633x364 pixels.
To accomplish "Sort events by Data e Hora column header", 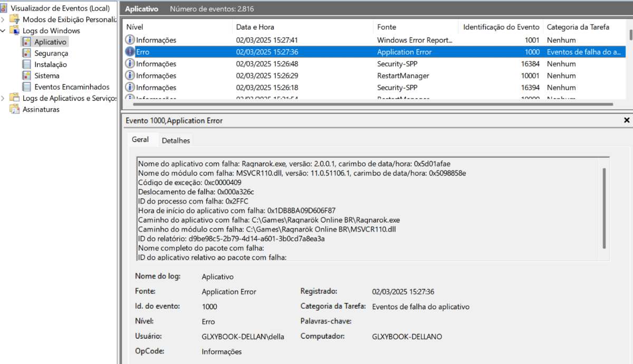I will point(303,27).
